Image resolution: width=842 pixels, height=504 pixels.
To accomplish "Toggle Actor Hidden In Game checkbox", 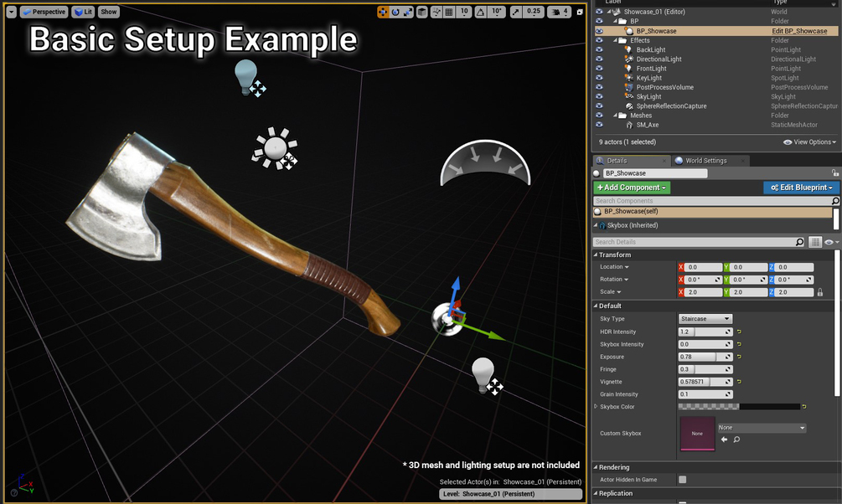I will pos(683,480).
